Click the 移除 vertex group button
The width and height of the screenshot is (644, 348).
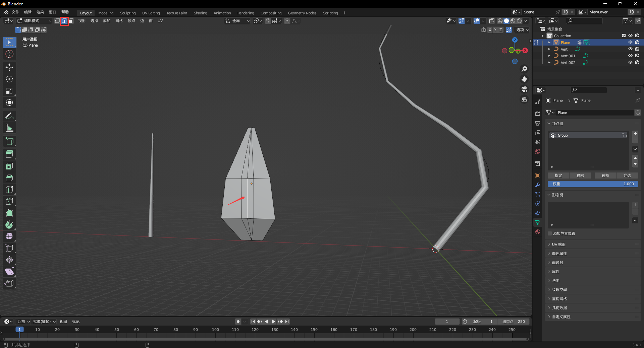click(580, 176)
